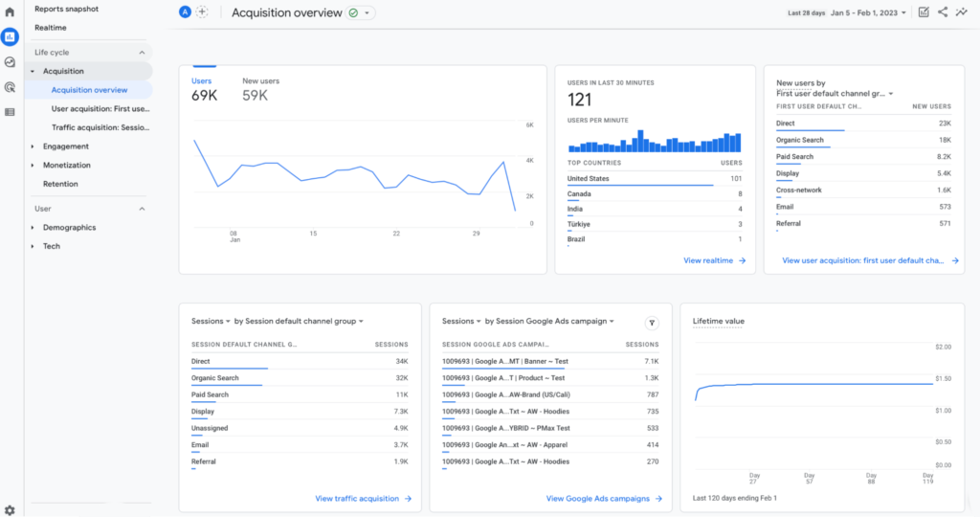
Task: Open the Explore icon in left rail
Action: [10, 62]
